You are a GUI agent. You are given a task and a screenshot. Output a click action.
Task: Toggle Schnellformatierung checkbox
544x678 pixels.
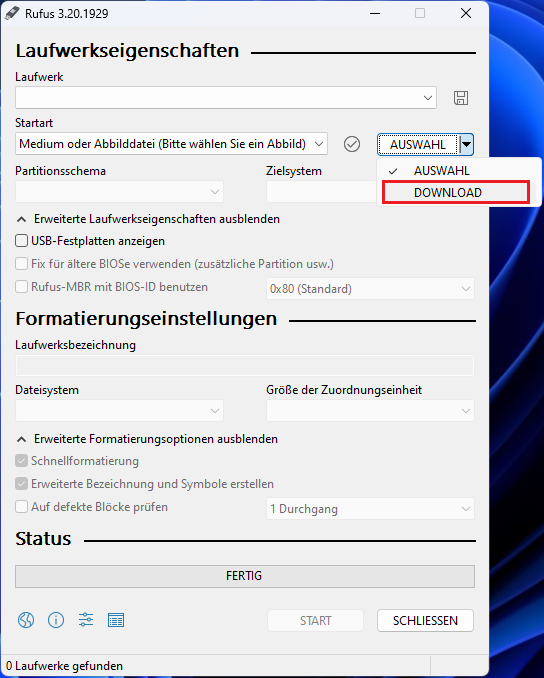(22, 461)
